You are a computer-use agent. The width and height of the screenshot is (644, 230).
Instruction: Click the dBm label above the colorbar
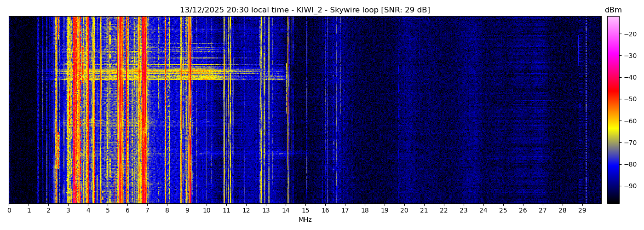613,10
